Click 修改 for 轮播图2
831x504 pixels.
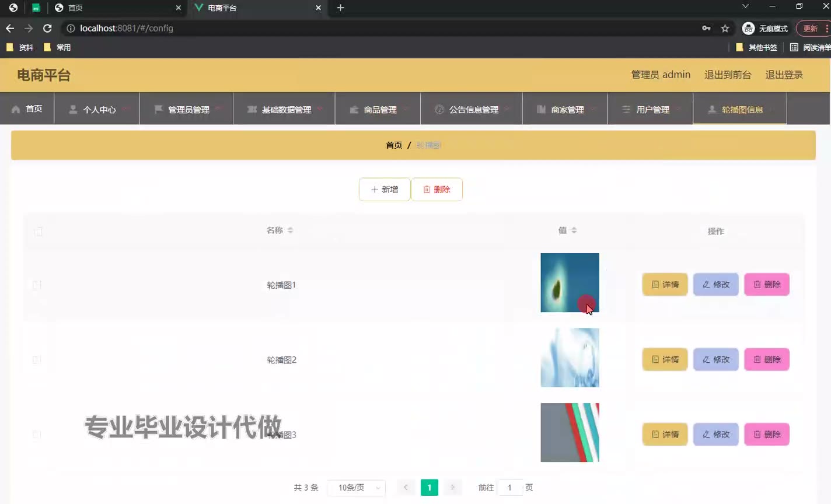coord(716,359)
